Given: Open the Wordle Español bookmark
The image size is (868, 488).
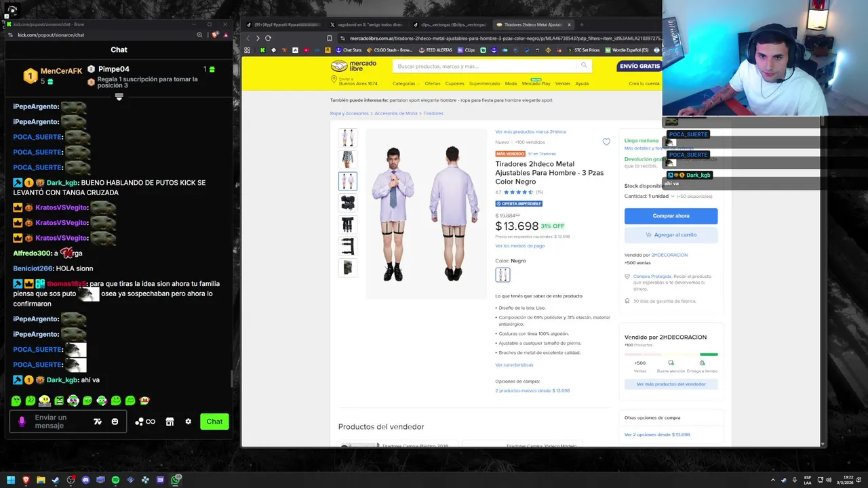Looking at the screenshot, I should (627, 50).
